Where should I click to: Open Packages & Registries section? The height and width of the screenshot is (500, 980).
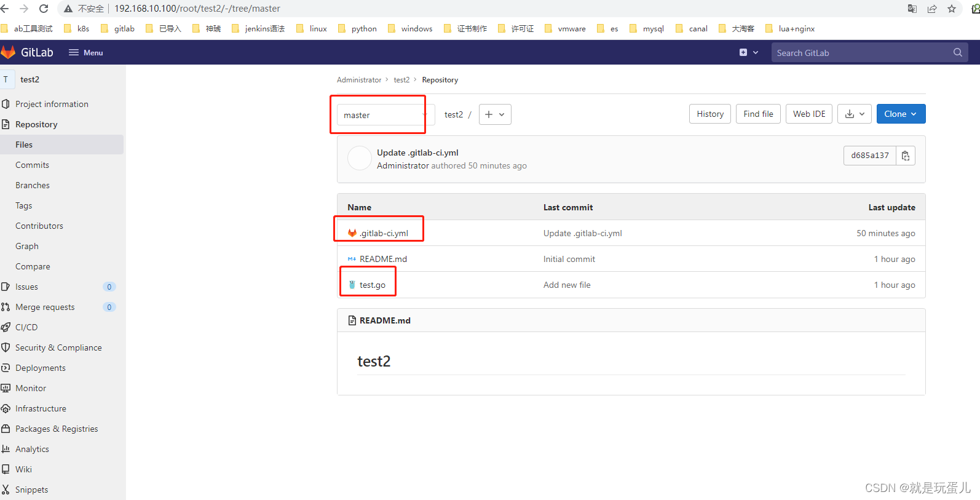(x=57, y=429)
